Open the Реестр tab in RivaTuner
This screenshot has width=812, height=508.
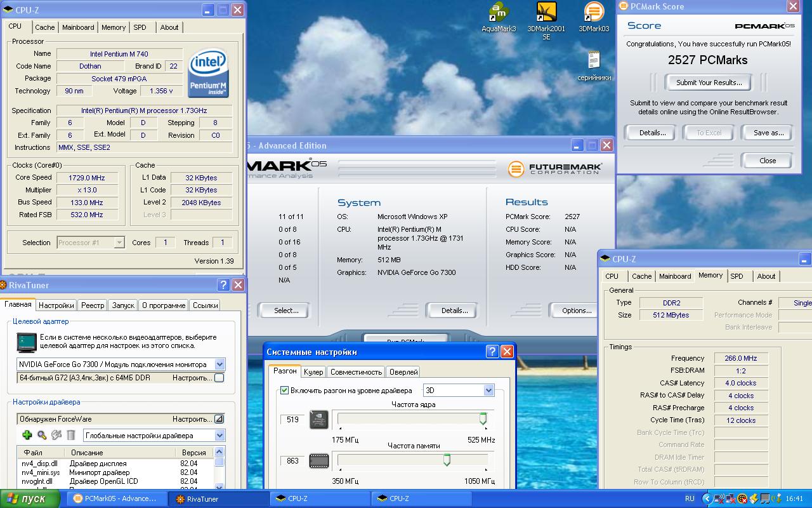(93, 305)
